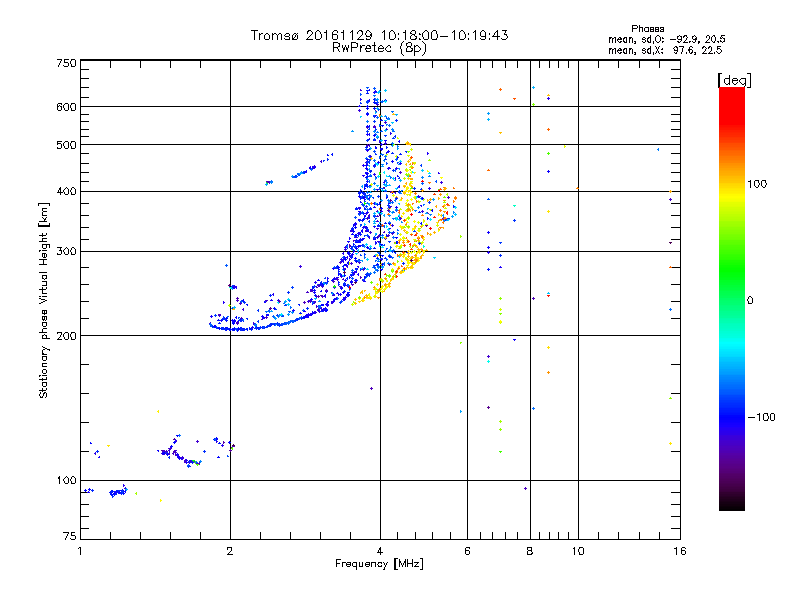Click the "750" y-axis tick label

click(66, 63)
